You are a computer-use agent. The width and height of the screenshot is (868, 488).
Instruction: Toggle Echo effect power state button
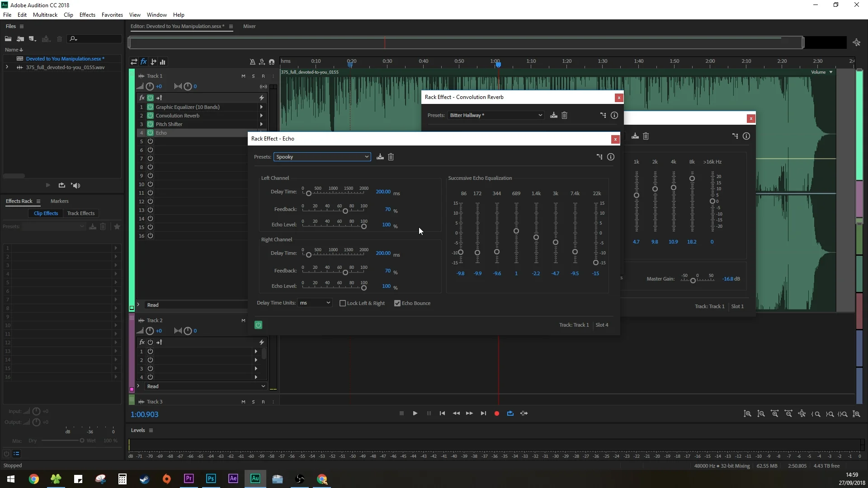pos(258,325)
